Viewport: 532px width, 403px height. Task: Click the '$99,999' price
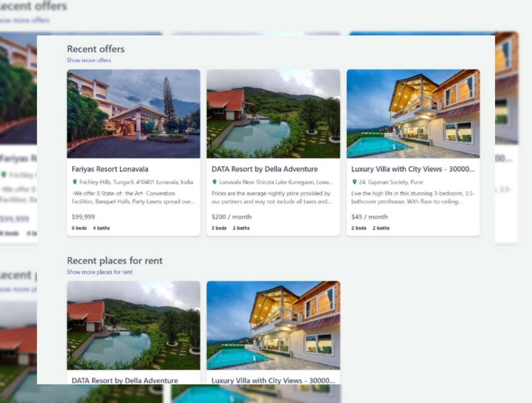(83, 217)
